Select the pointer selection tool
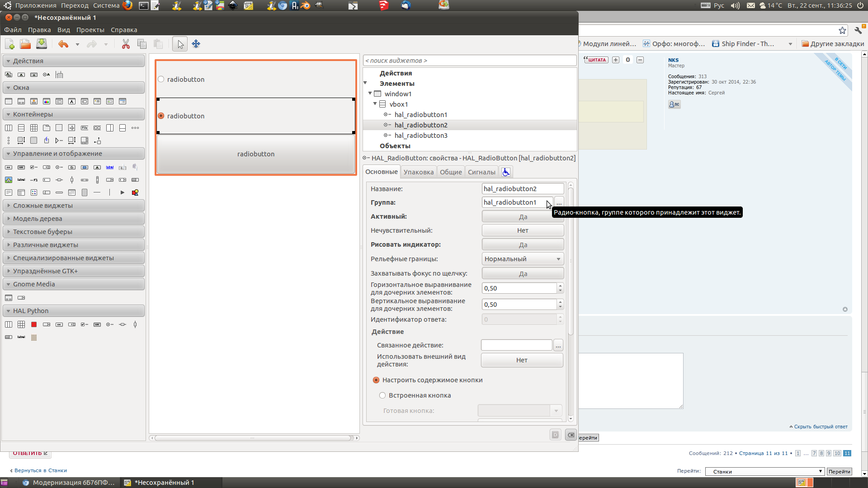 [180, 44]
